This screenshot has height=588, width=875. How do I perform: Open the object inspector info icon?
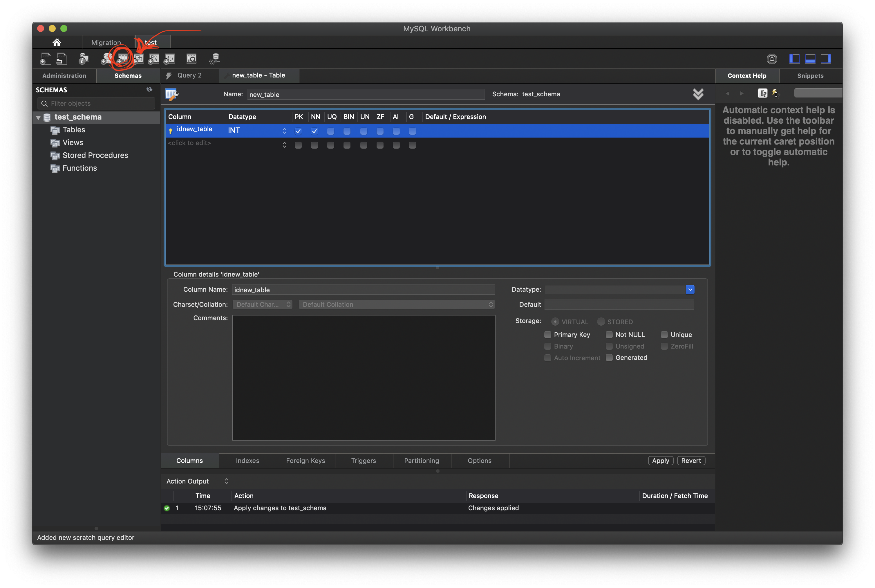(84, 59)
